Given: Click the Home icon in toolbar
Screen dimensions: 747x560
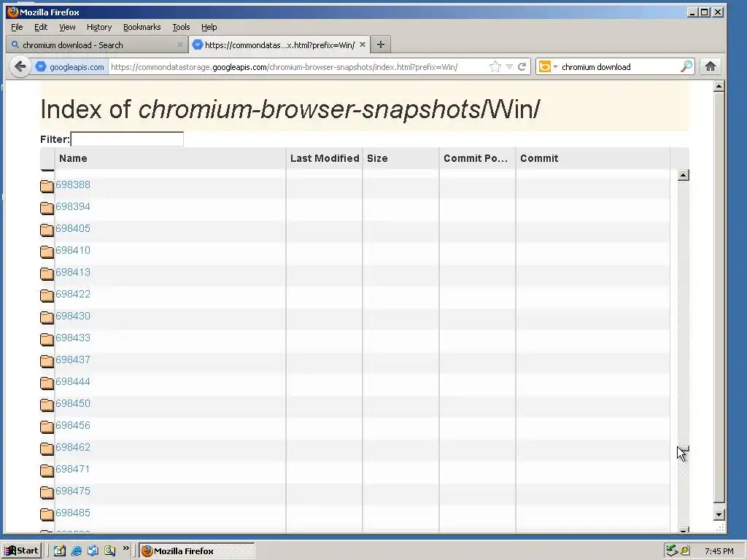Looking at the screenshot, I should click(710, 66).
